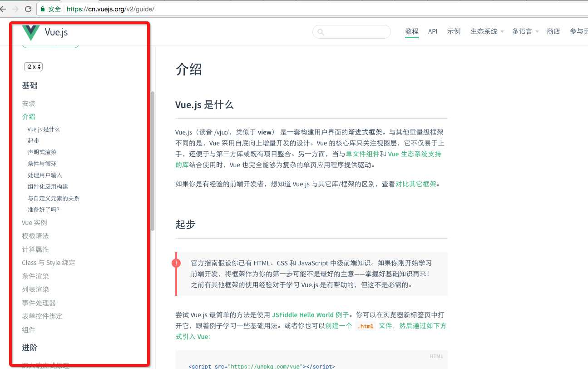This screenshot has width=588, height=369.
Task: Jump to sidebar section Vue.js 是什么
Action: pos(44,130)
